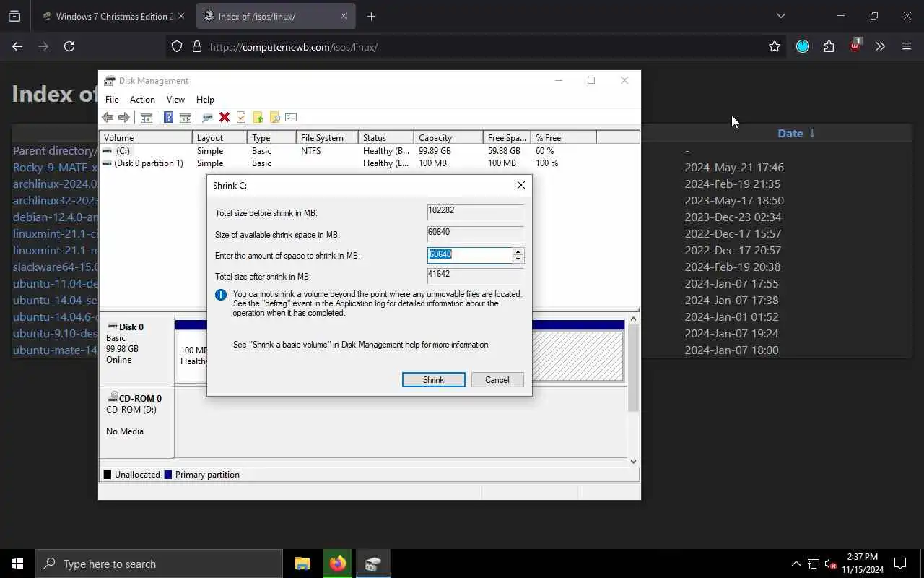Click the Firefox View icon left of the tabs
Screen dimensions: 924x578
click(14, 16)
